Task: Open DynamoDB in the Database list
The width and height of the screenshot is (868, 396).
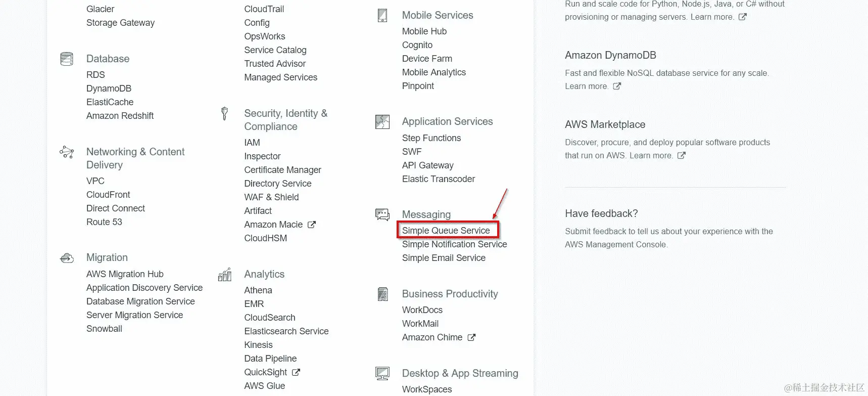Action: pyautogui.click(x=109, y=89)
